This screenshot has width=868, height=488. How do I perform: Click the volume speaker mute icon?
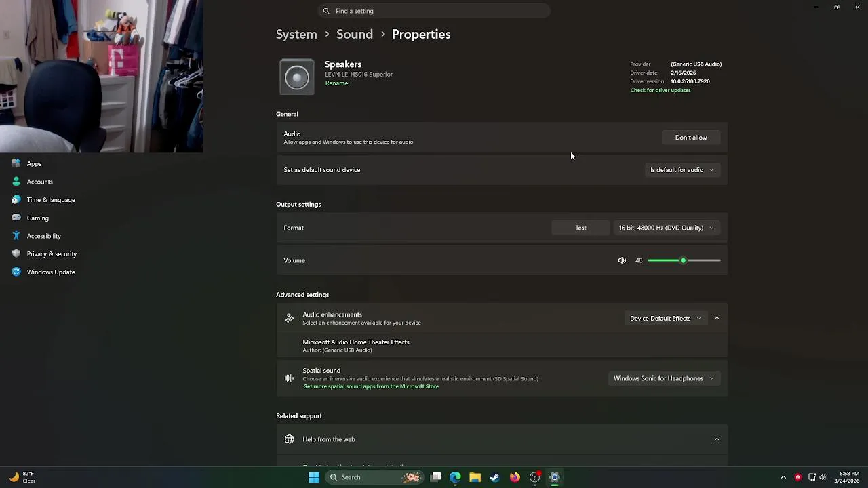click(622, 260)
